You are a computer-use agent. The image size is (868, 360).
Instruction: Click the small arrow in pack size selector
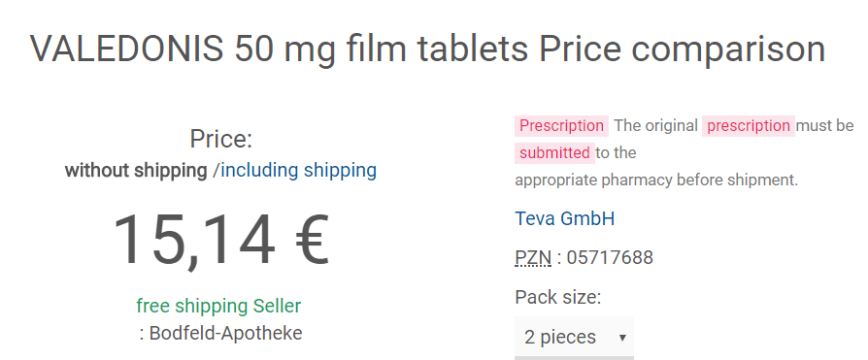[622, 338]
